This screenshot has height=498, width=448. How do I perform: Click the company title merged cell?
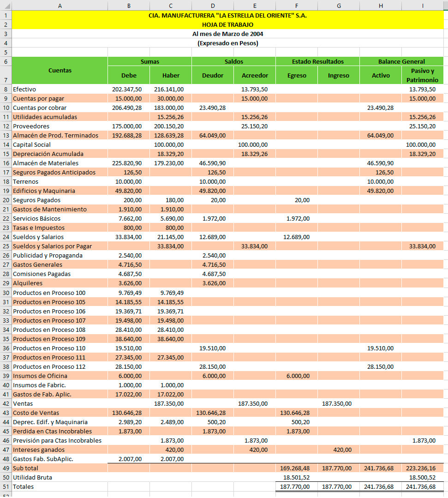(227, 15)
